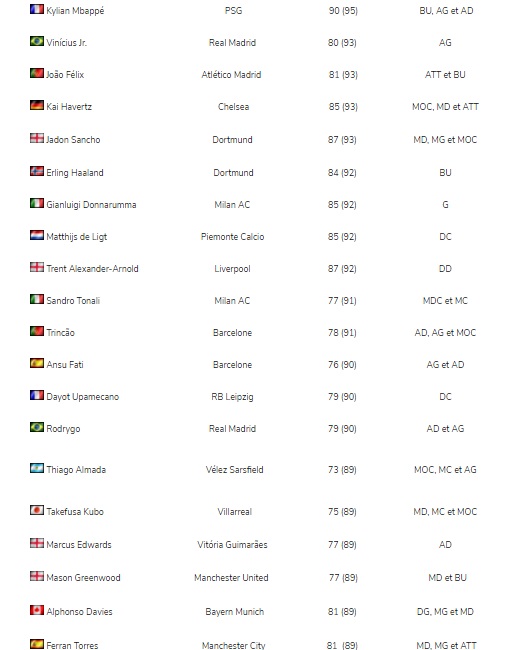Click Ferran Torres' Manchester City club
This screenshot has height=650, width=524.
[x=233, y=645]
